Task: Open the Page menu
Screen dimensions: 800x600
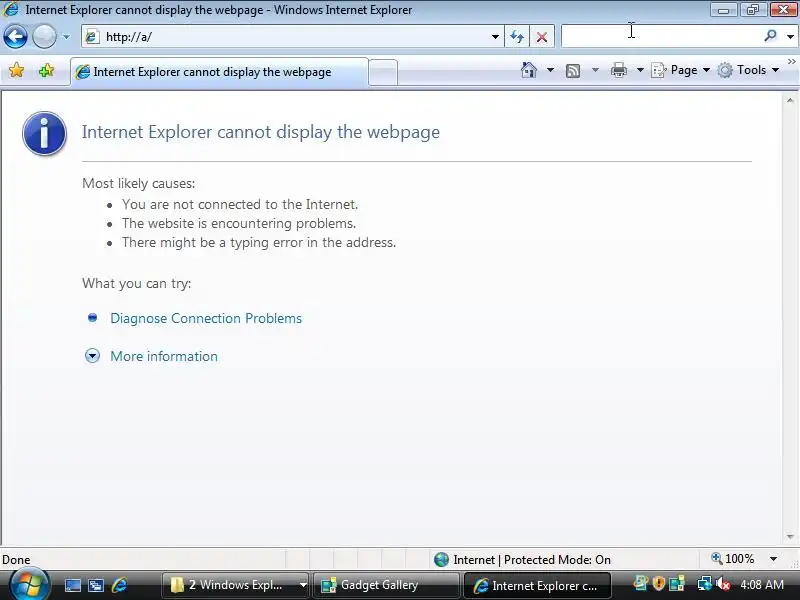Action: click(681, 70)
